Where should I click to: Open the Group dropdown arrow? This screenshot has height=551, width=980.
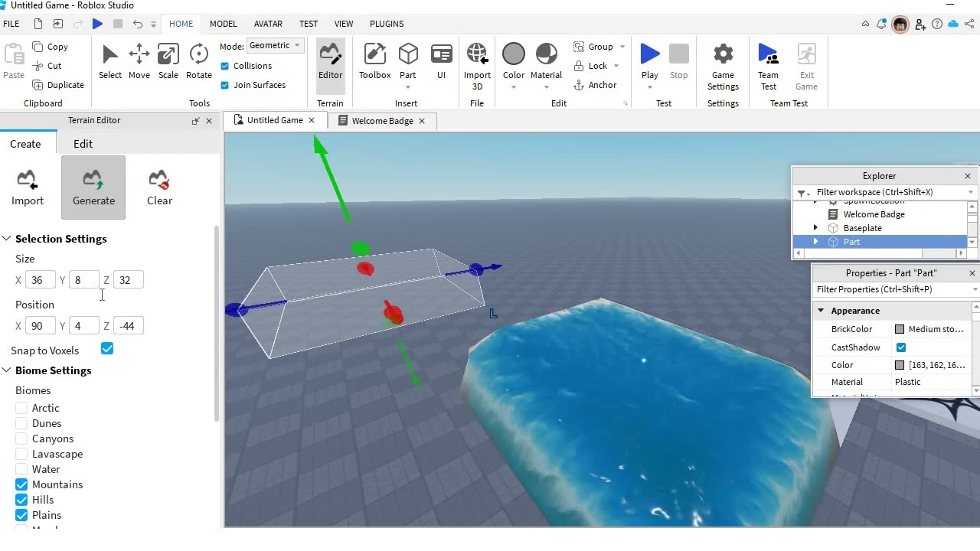(x=622, y=47)
